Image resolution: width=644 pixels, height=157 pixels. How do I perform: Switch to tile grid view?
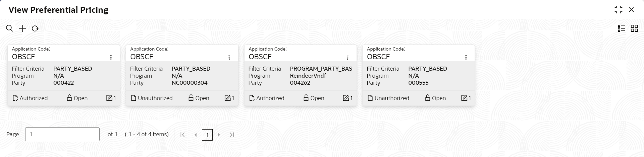[634, 28]
